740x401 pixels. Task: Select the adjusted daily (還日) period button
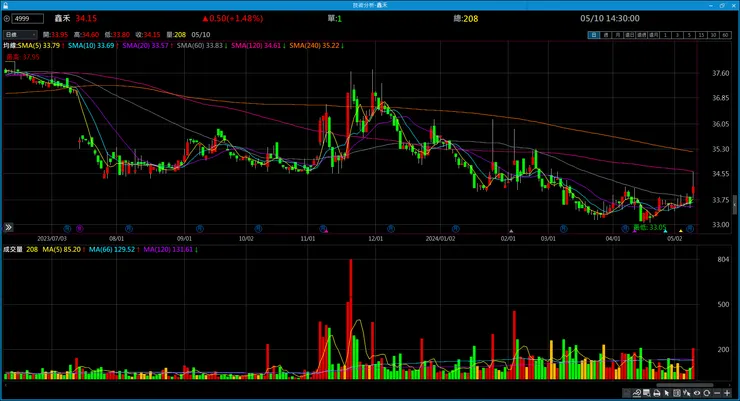[x=630, y=35]
